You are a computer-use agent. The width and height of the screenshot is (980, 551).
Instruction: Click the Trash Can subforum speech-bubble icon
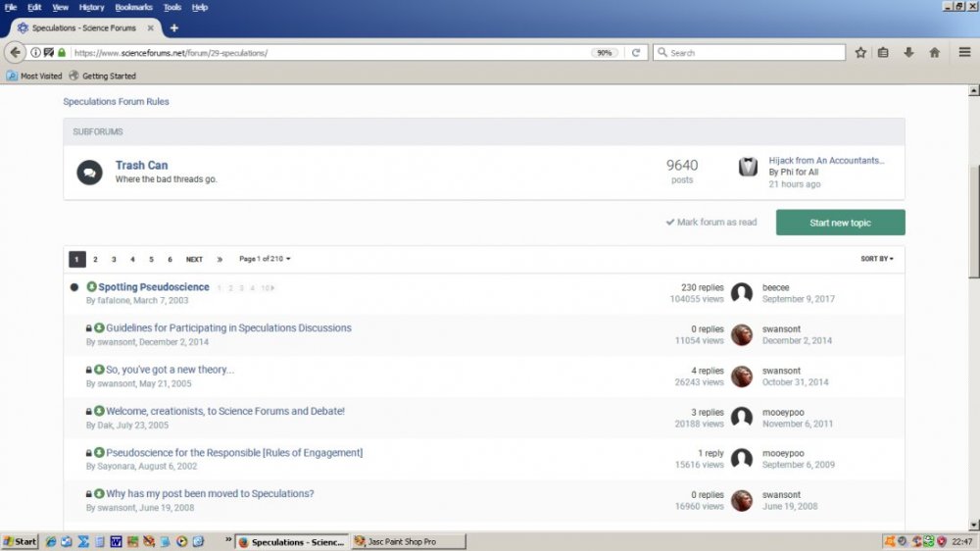pyautogui.click(x=89, y=173)
